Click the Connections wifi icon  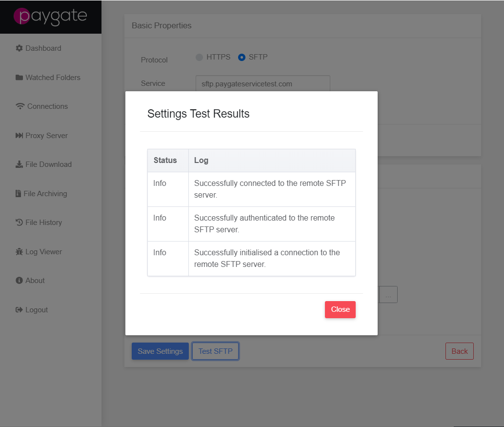click(x=20, y=106)
